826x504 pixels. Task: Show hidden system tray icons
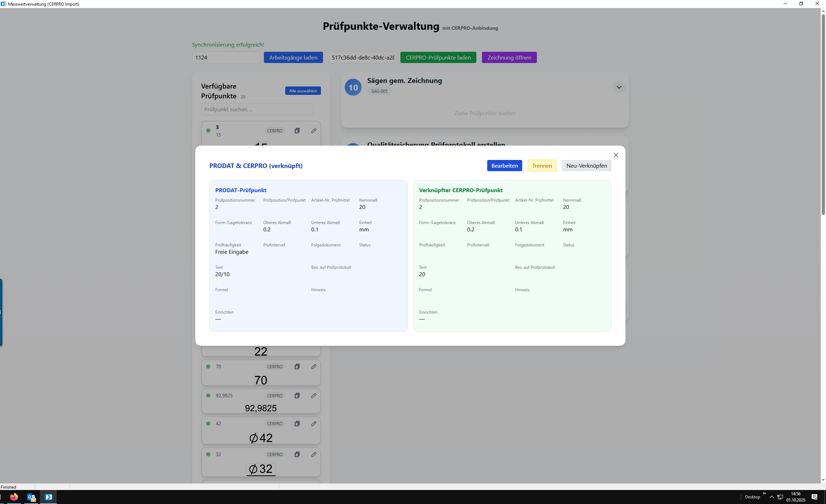point(771,497)
